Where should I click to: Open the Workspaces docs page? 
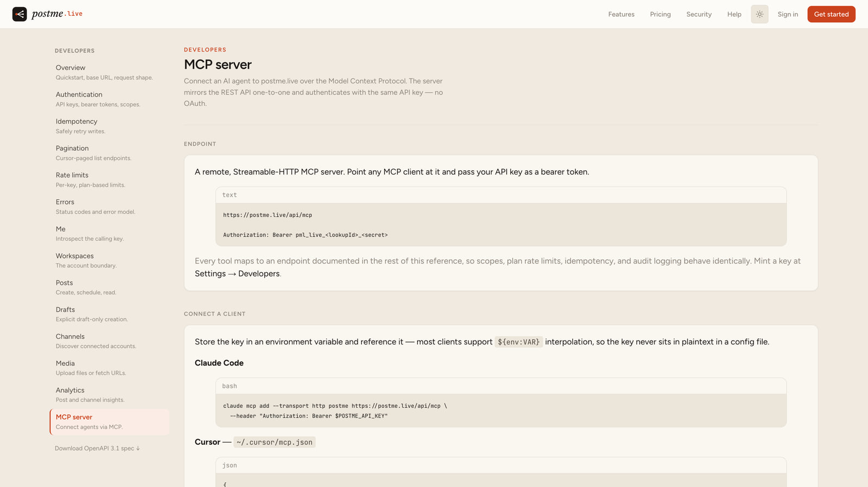tap(109, 260)
